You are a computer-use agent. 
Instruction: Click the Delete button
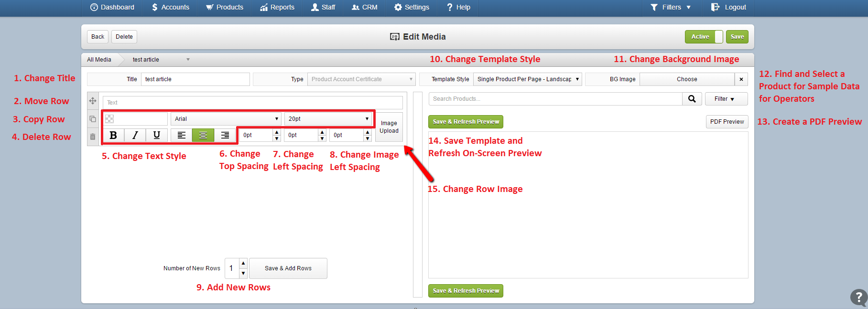point(124,37)
